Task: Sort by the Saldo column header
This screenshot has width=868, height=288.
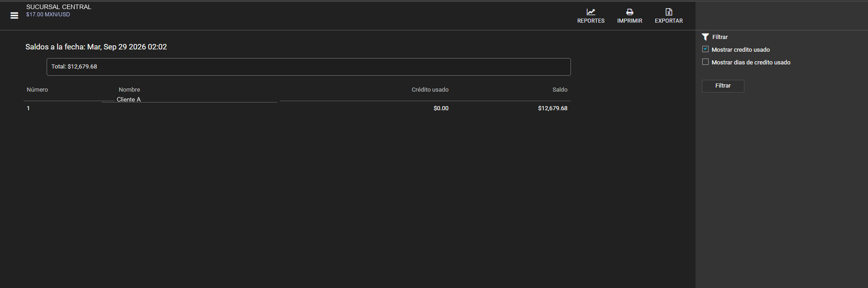Action: (560, 90)
